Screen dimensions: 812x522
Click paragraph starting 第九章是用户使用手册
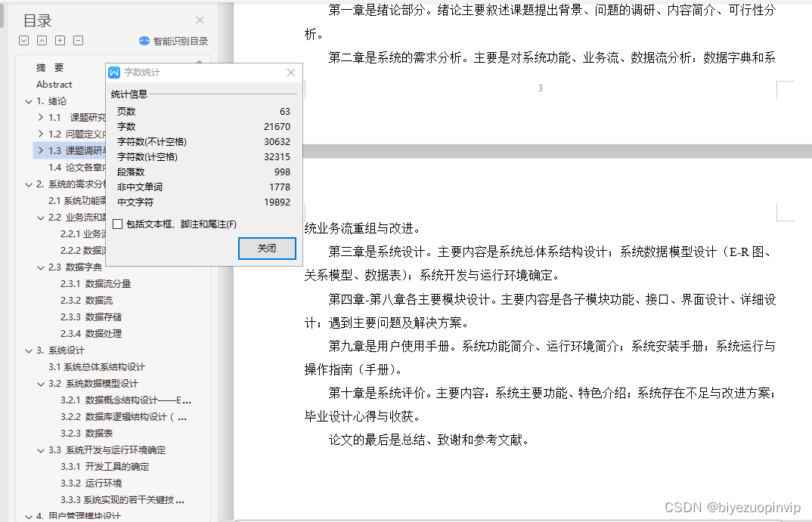540,357
